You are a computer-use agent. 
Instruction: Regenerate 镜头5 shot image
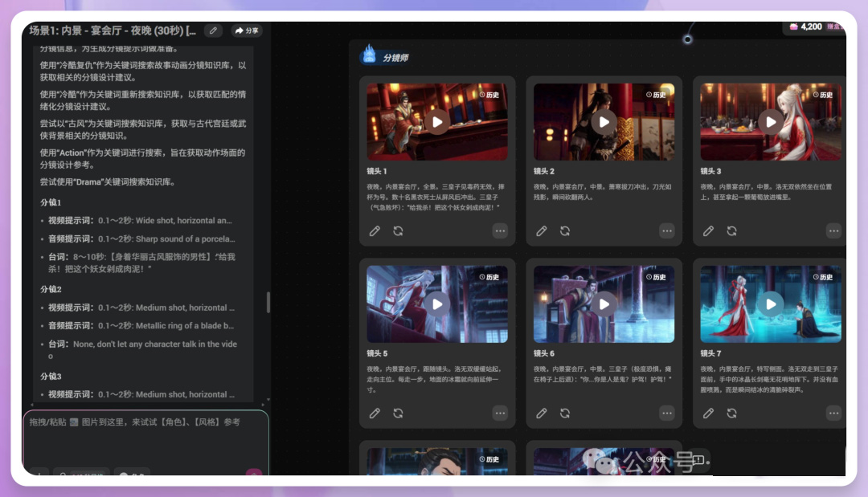398,413
